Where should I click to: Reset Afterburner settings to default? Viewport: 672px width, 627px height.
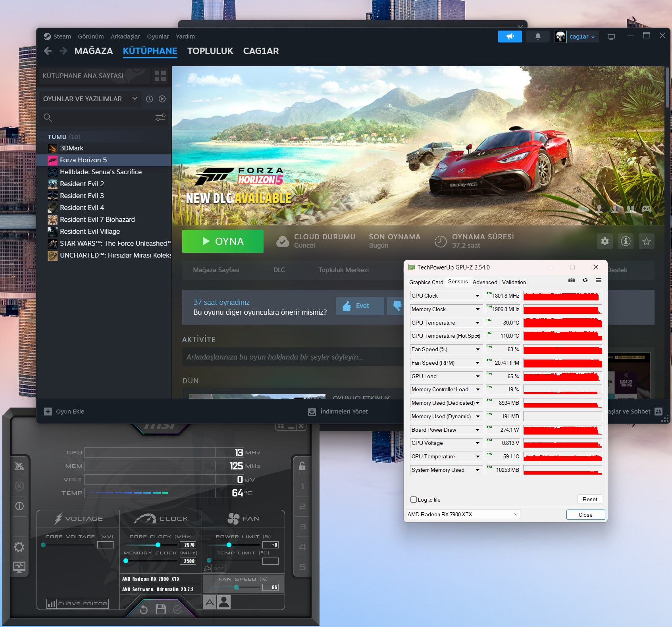coord(144,610)
